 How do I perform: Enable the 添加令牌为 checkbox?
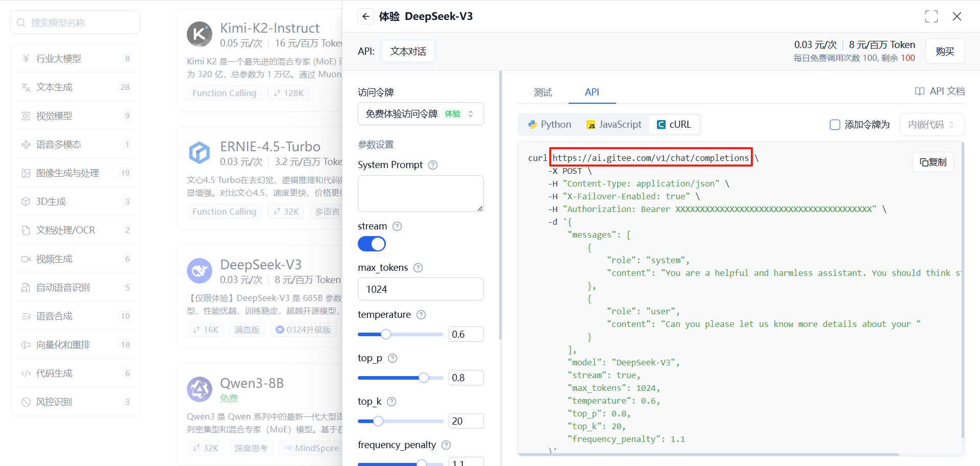[x=835, y=124]
